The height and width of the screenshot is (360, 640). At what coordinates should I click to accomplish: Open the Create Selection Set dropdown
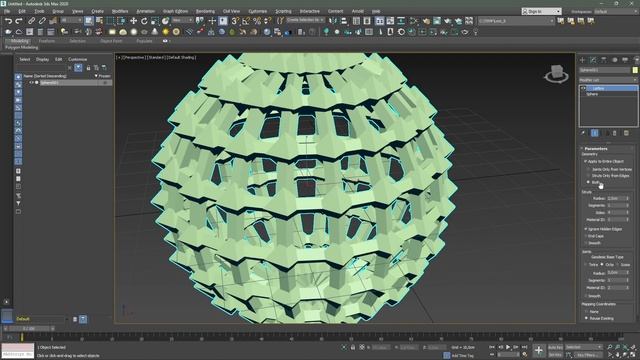305,20
